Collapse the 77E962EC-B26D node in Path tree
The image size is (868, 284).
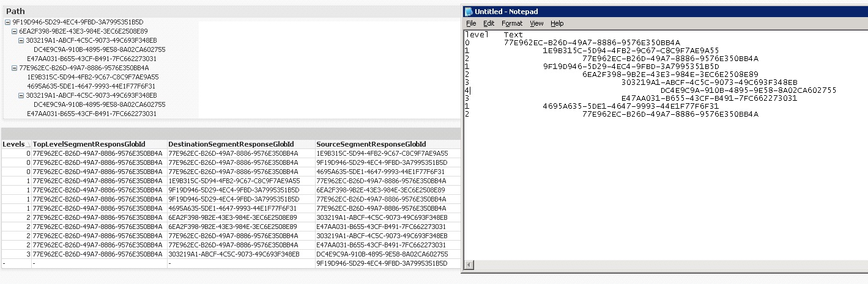pos(15,68)
